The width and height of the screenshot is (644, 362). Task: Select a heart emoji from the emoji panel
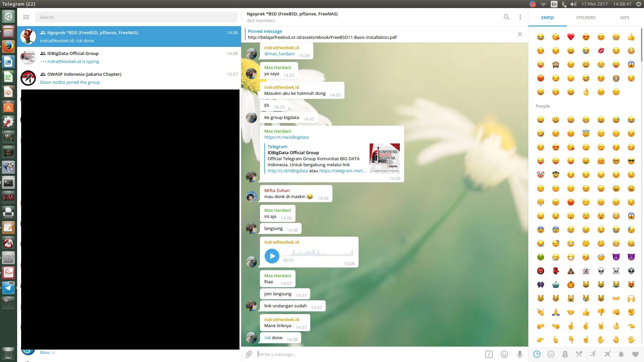tap(571, 37)
